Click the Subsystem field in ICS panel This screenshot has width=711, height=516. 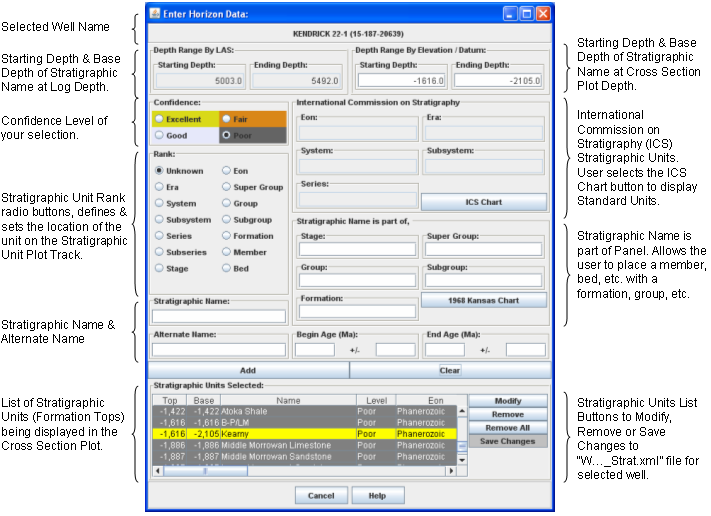484,166
